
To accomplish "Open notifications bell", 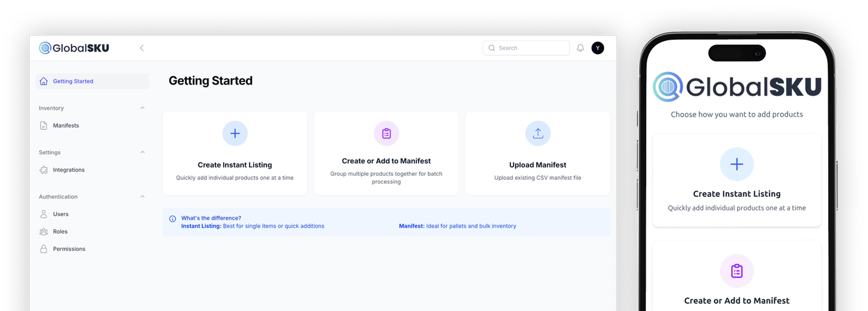I will tap(580, 48).
